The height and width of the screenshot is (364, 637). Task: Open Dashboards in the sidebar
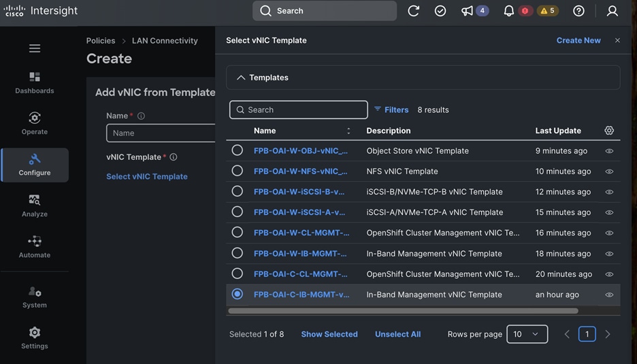point(35,83)
